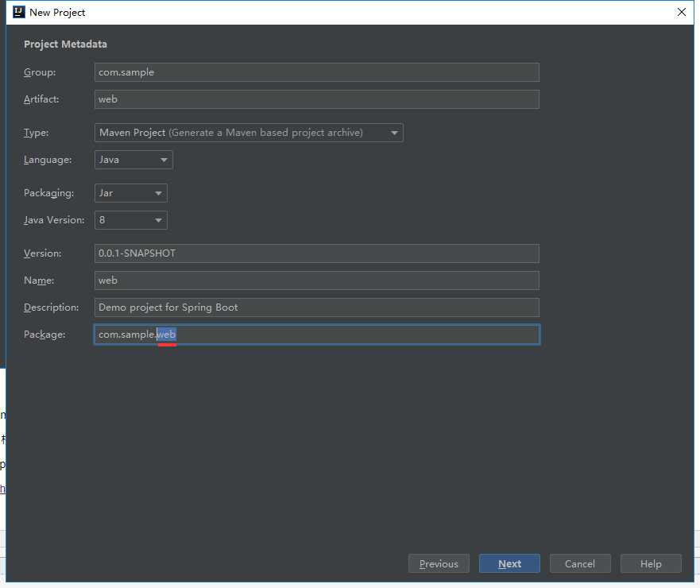This screenshot has width=700, height=588.
Task: Click the Name label
Action: click(39, 280)
